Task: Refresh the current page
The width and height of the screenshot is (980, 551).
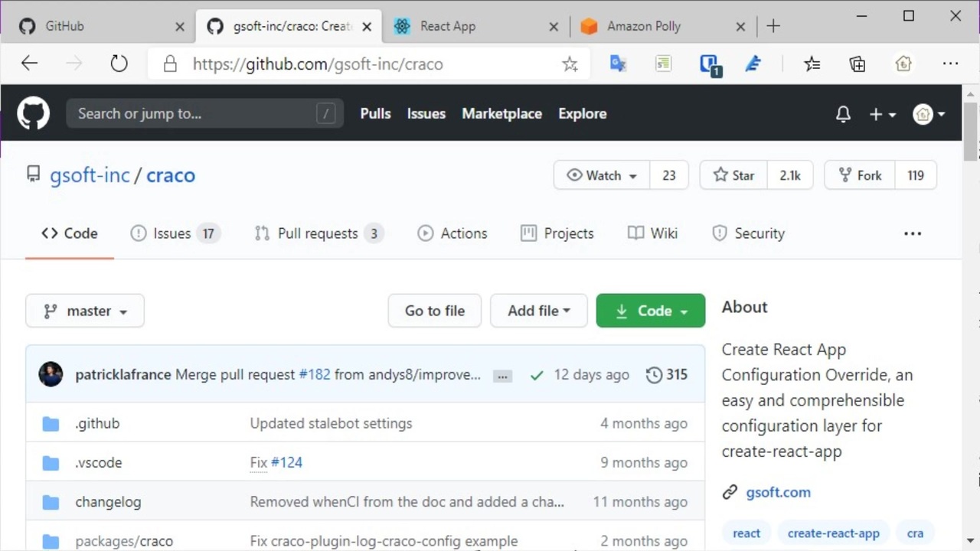Action: point(119,64)
